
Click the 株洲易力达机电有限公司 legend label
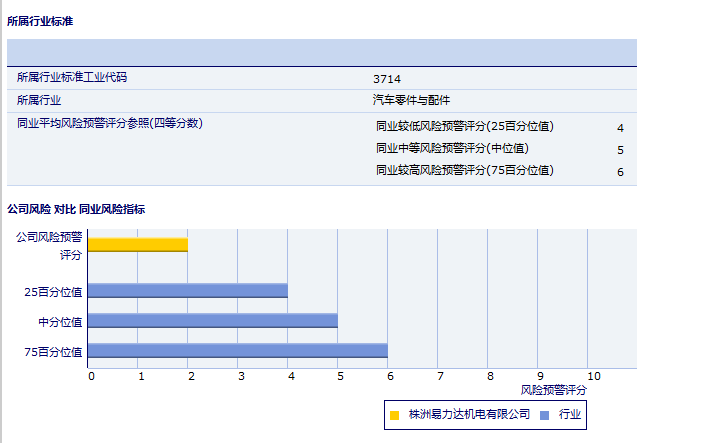pos(469,415)
